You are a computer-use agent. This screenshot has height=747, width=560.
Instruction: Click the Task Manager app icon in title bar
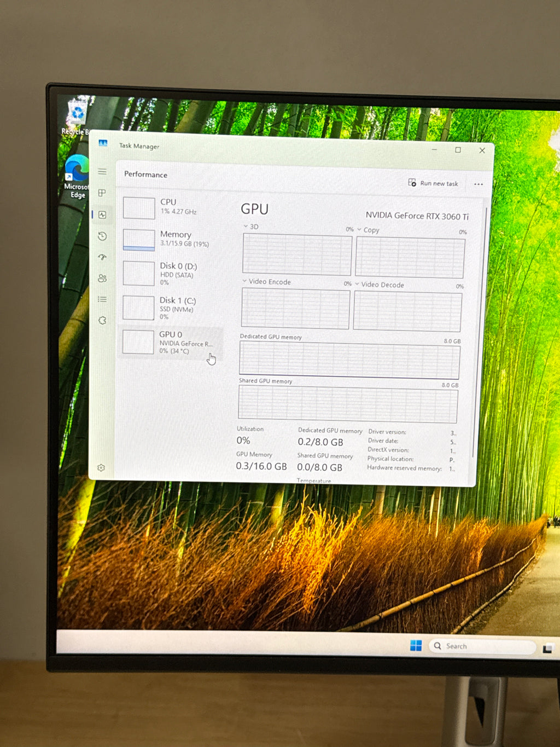pyautogui.click(x=103, y=143)
